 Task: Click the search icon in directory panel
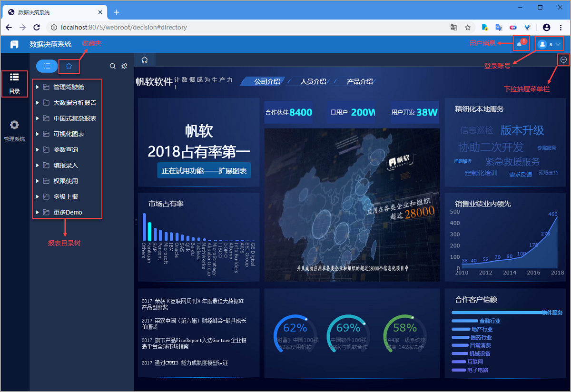[113, 66]
